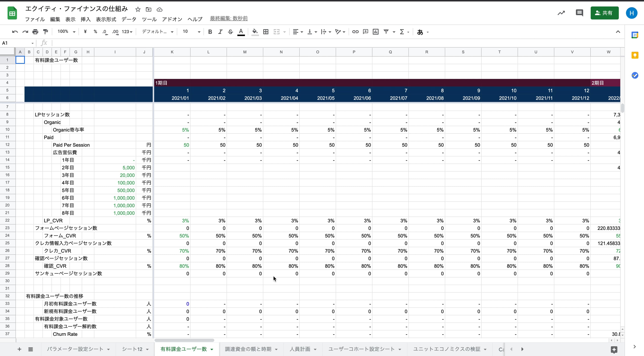Star this spreadsheet document

(x=138, y=9)
